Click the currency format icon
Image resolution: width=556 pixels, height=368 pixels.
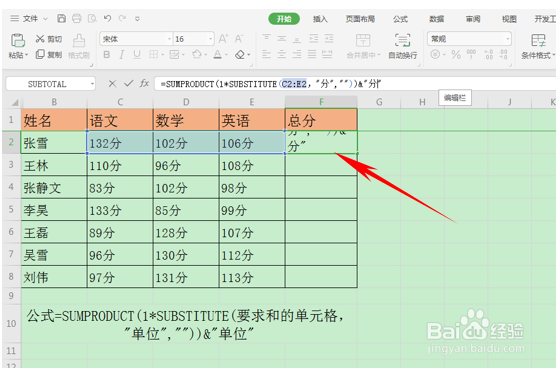(x=435, y=55)
